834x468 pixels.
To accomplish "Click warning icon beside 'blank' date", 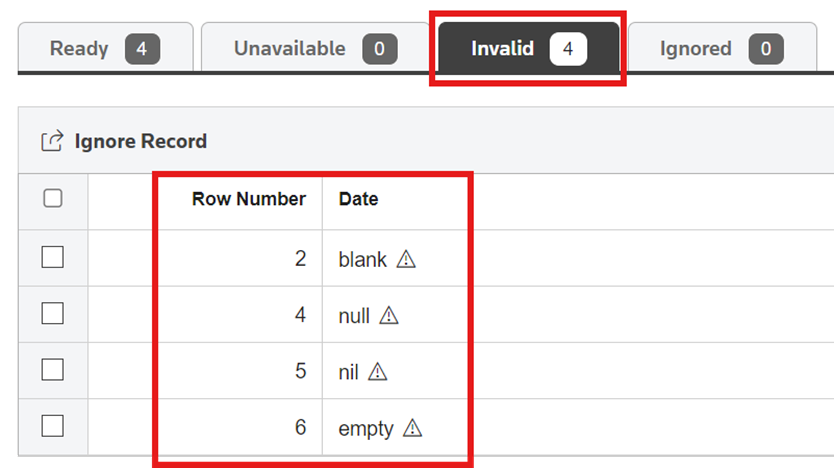I will tap(406, 259).
